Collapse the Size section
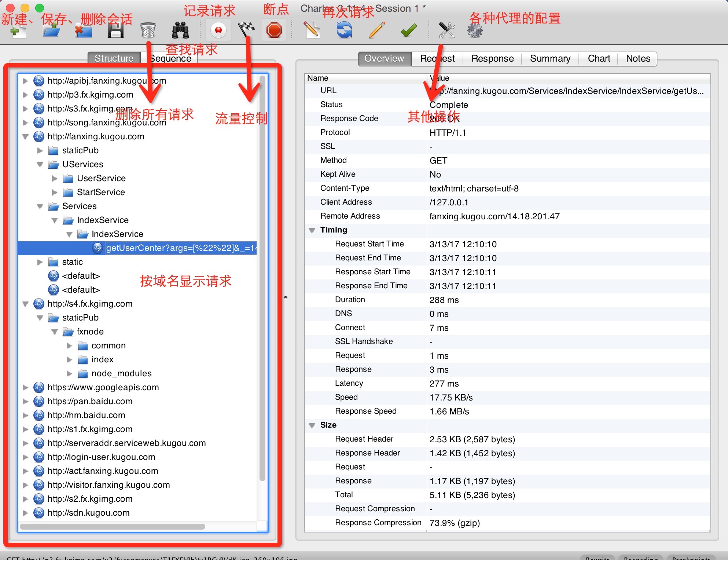 tap(312, 425)
